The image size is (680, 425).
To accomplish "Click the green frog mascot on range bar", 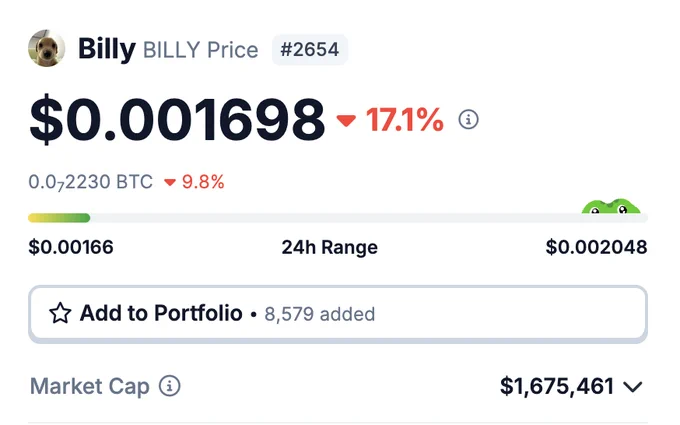I will (x=611, y=206).
